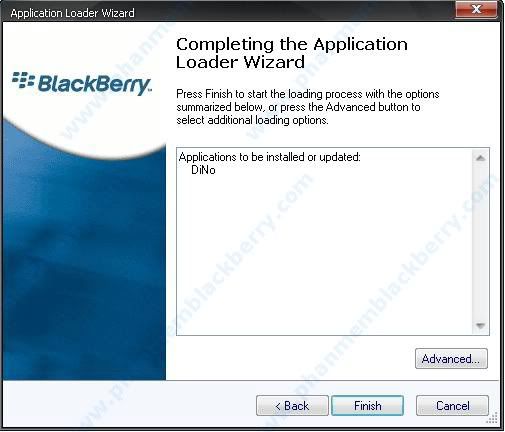
Task: Click the Finish button to start loading
Action: point(367,405)
